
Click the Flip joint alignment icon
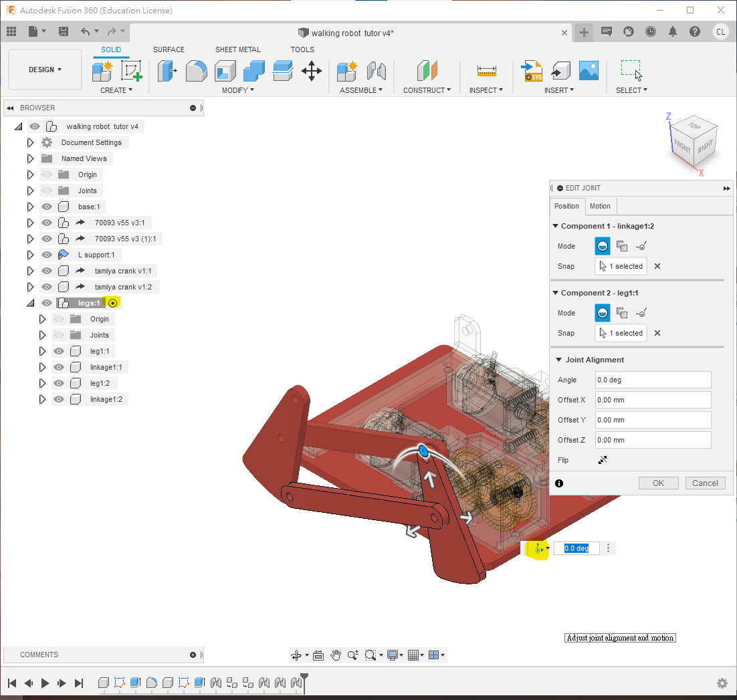[603, 460]
